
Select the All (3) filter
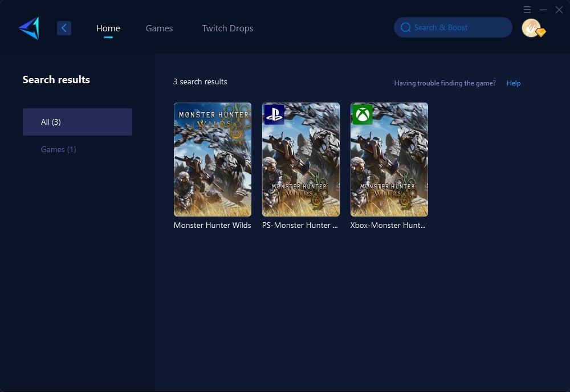(78, 122)
